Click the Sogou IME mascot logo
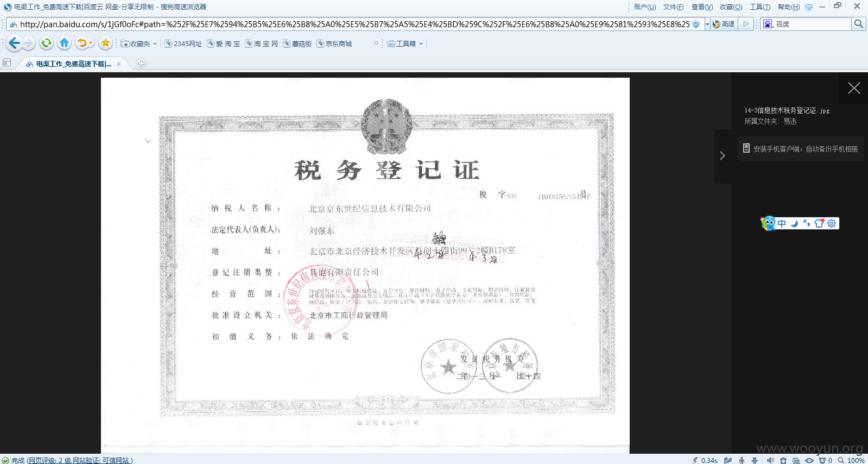This screenshot has width=868, height=464. point(768,223)
